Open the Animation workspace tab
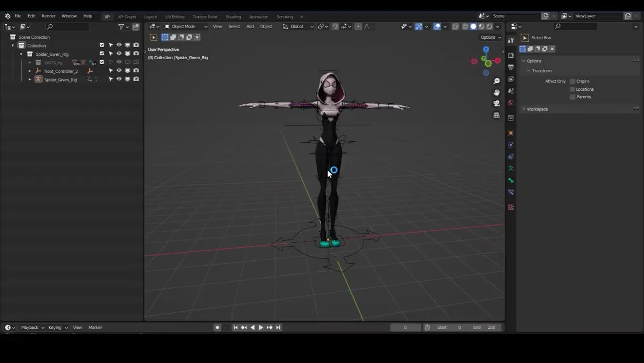 [x=259, y=17]
